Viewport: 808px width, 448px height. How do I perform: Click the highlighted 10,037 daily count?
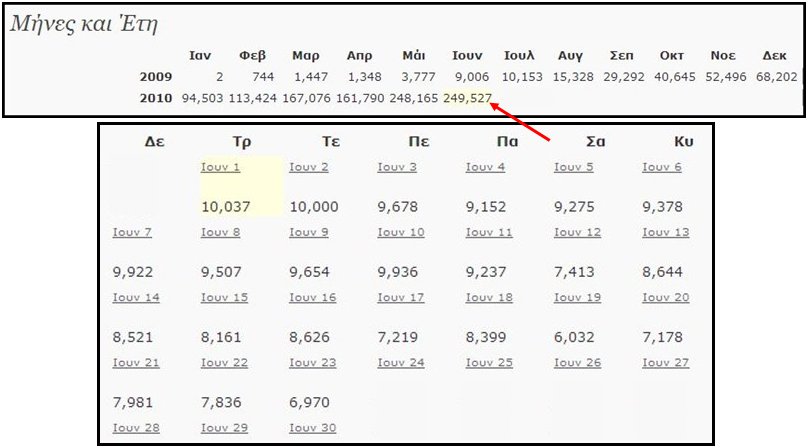tap(226, 207)
